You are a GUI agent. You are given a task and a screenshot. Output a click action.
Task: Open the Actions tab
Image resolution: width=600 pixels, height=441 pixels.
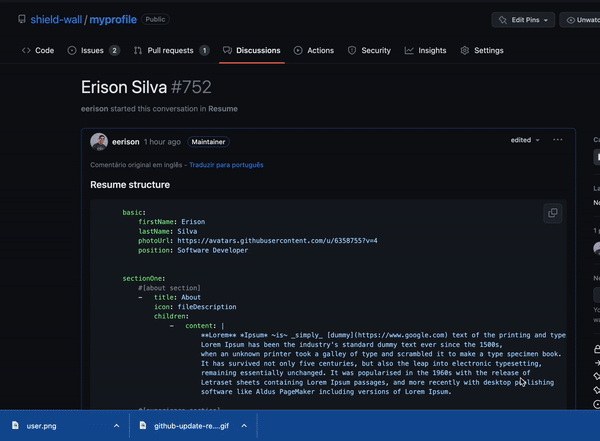click(x=314, y=50)
